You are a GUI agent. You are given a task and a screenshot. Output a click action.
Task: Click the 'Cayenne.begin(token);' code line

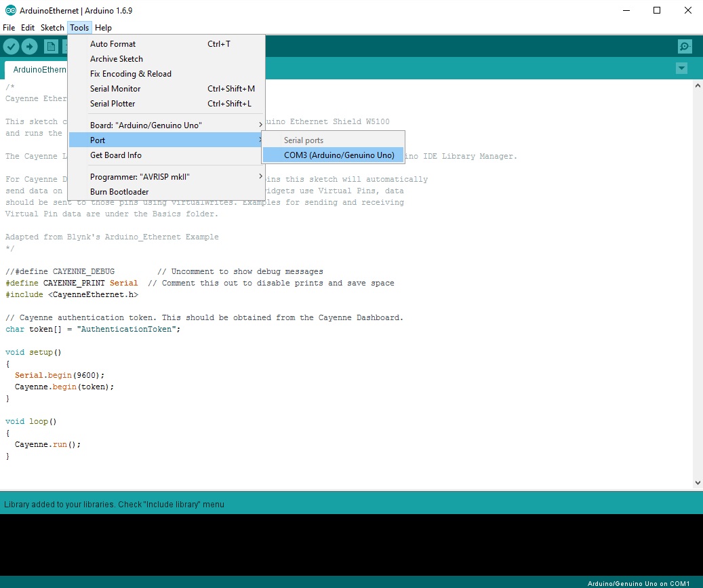(x=64, y=387)
